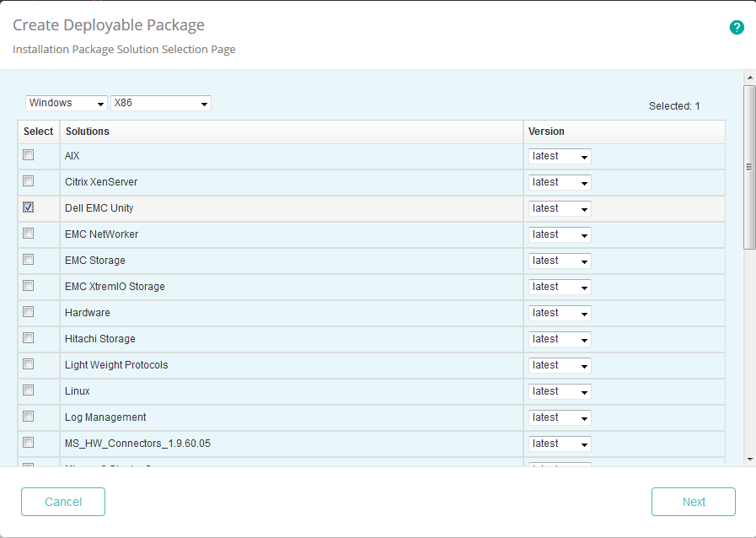Open the version dropdown for AIX

559,155
